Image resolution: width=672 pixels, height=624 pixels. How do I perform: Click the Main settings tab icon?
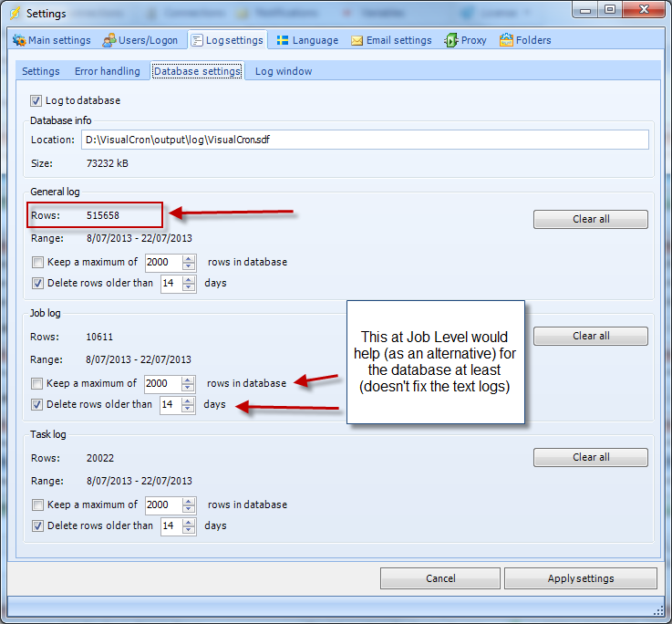[18, 40]
